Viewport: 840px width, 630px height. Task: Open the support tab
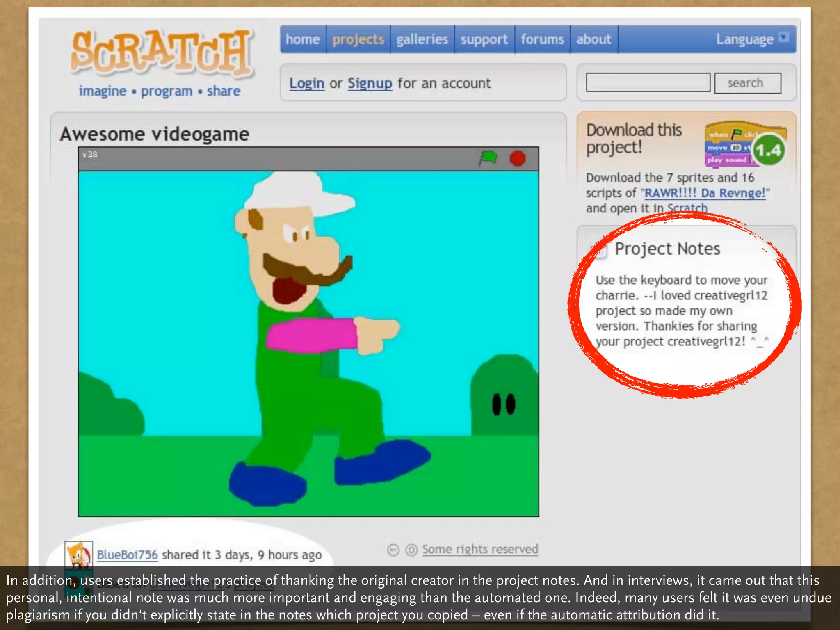coord(484,39)
